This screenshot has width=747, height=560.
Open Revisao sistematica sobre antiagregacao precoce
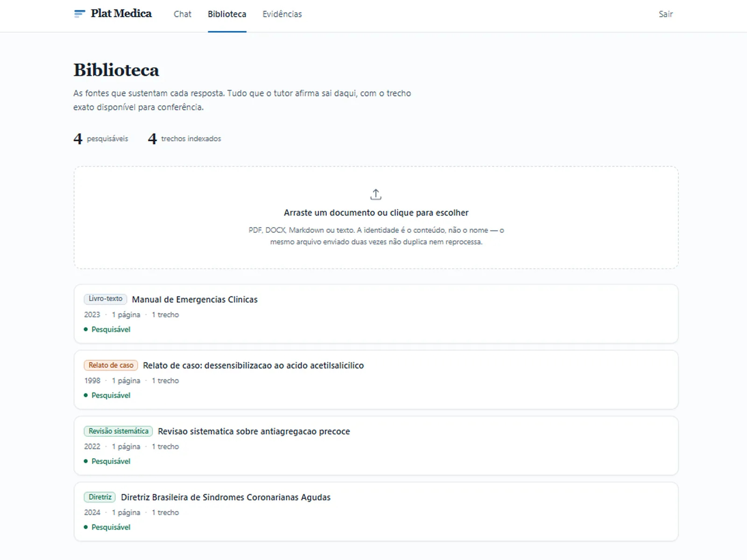coord(254,431)
